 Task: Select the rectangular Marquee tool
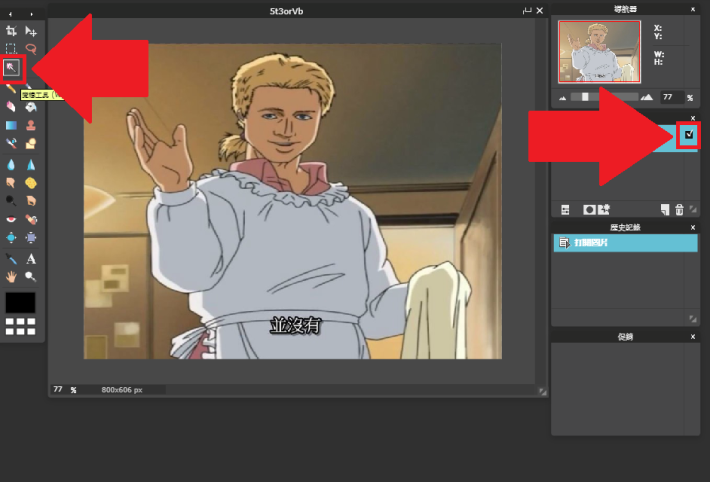(11, 48)
